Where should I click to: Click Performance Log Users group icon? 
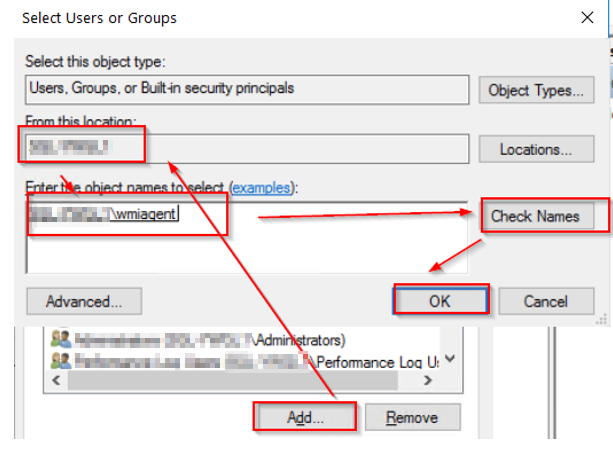pos(61,361)
